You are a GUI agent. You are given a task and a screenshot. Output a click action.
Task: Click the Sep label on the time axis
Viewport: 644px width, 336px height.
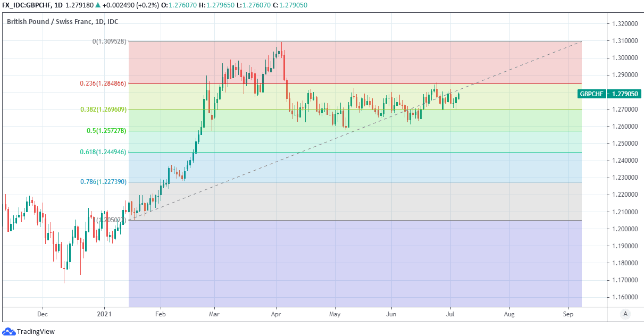point(568,314)
